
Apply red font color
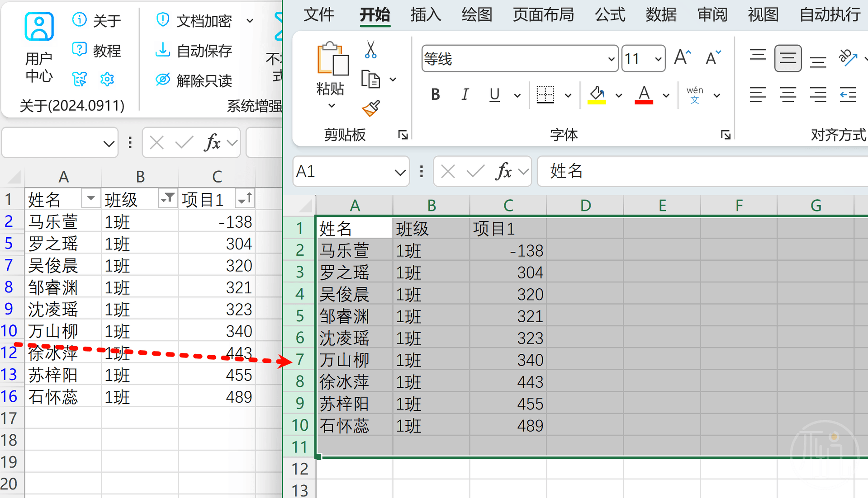(x=644, y=95)
